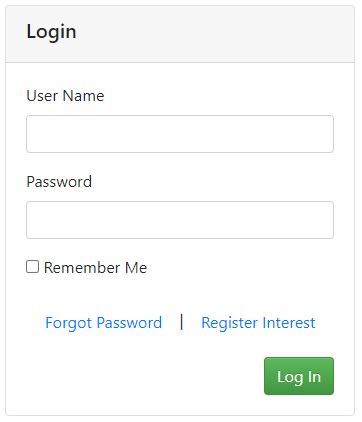Screen dimensions: 362x422
Task: Follow the link to register interest
Action: tap(258, 323)
